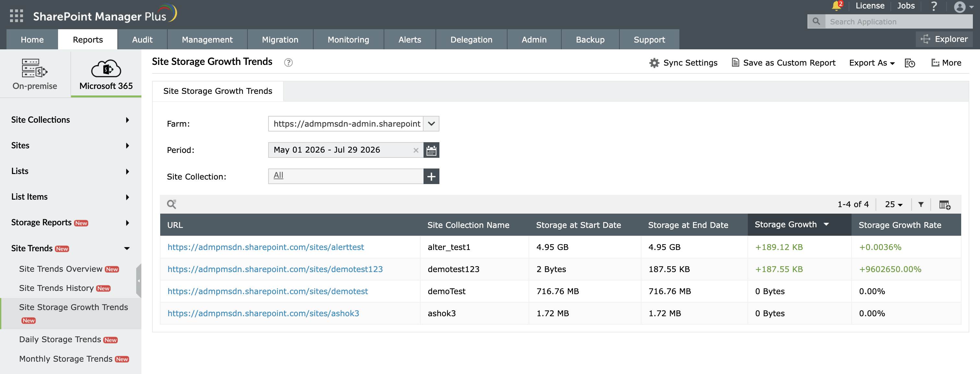Image resolution: width=980 pixels, height=374 pixels.
Task: Click the Site Collection All field
Action: tap(346, 176)
